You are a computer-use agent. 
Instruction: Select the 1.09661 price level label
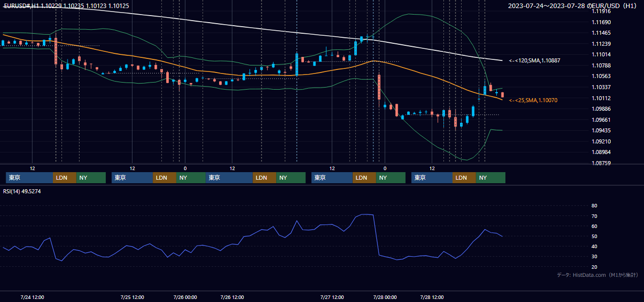pyautogui.click(x=601, y=120)
